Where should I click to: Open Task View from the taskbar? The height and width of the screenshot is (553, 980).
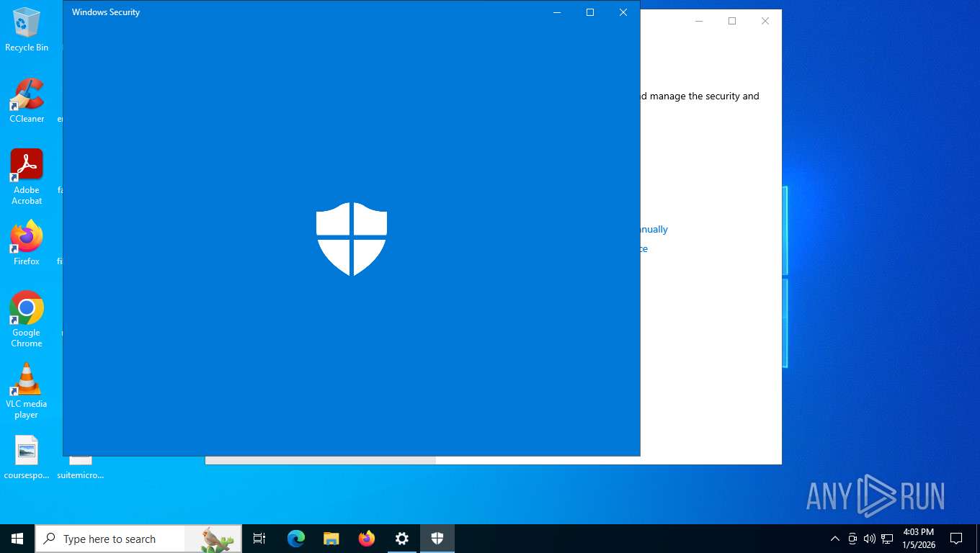pos(259,539)
